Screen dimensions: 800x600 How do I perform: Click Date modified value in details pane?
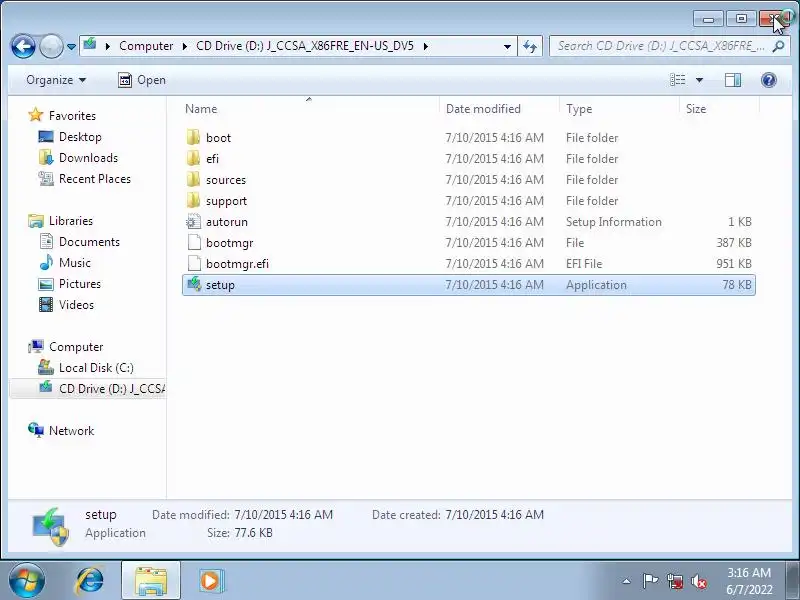coord(284,514)
